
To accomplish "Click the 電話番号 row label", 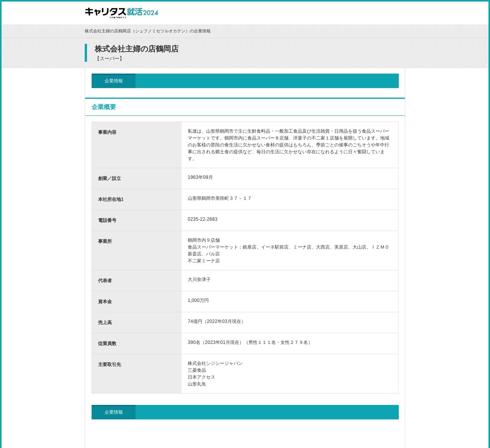I will (x=107, y=220).
